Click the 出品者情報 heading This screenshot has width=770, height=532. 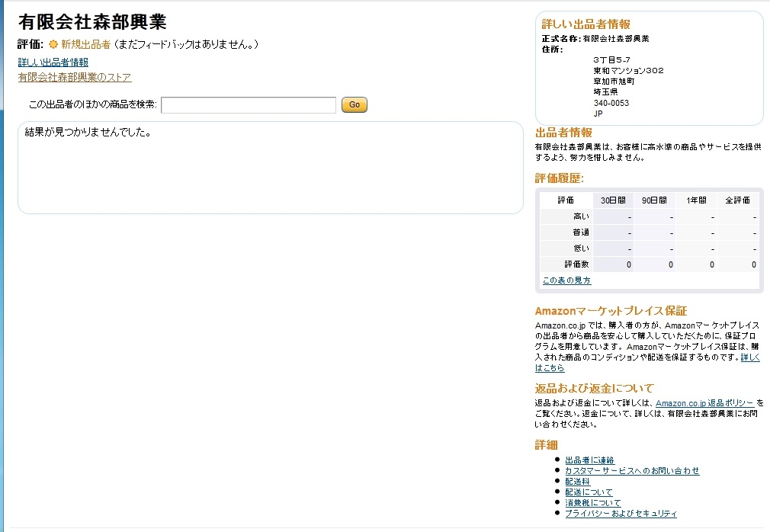tap(563, 133)
